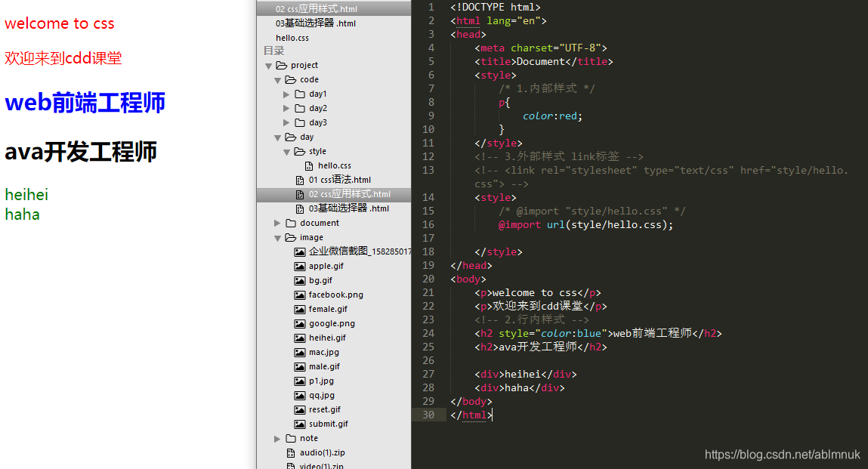Click the project folder icon
The width and height of the screenshot is (868, 469).
point(282,66)
